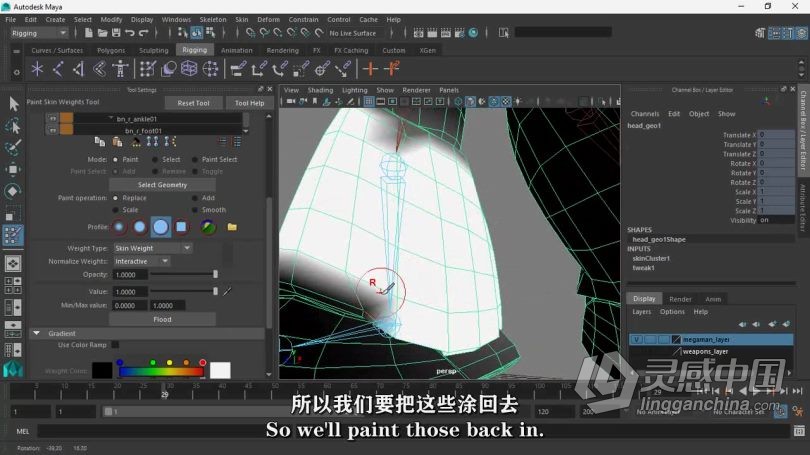
Task: Open the Weight Type dropdown
Action: [x=153, y=248]
